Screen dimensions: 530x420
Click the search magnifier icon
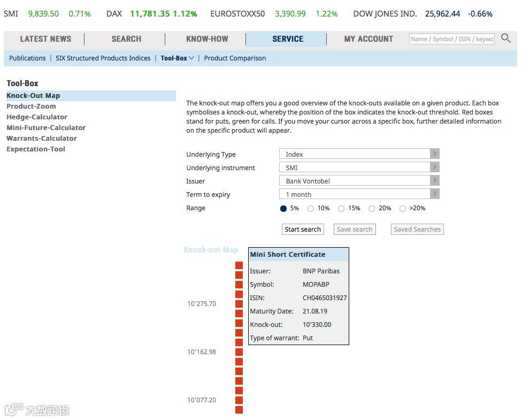(505, 38)
